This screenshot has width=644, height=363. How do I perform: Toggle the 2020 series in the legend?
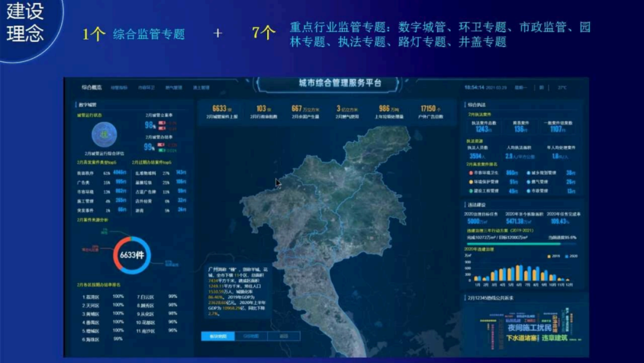coord(567,256)
